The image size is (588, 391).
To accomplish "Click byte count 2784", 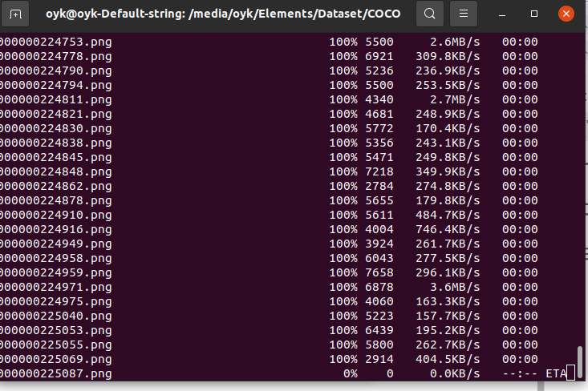I will click(x=379, y=186).
